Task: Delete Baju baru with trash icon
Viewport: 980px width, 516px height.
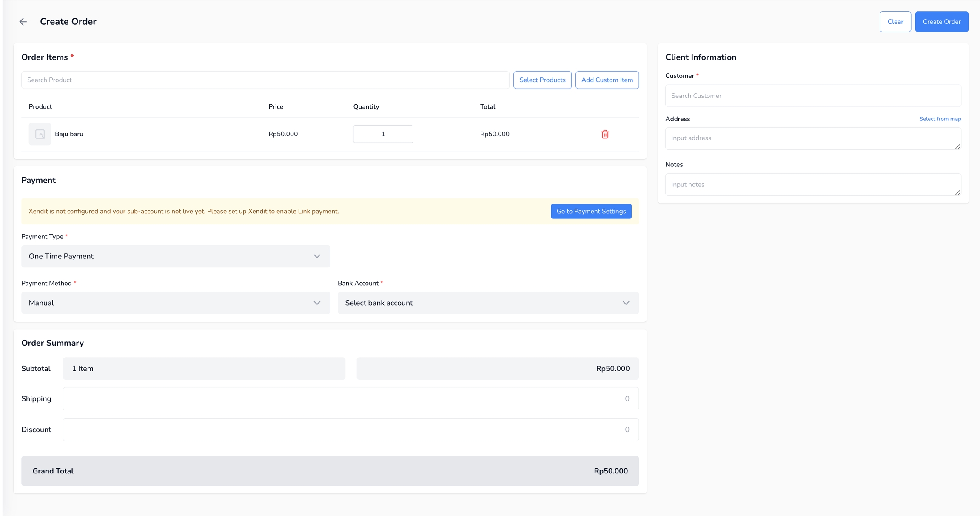Action: coord(605,134)
